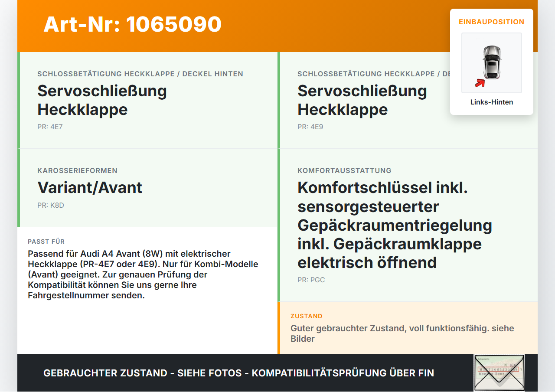Click the PASST FÜR section heading
The height and width of the screenshot is (392, 555).
[46, 242]
